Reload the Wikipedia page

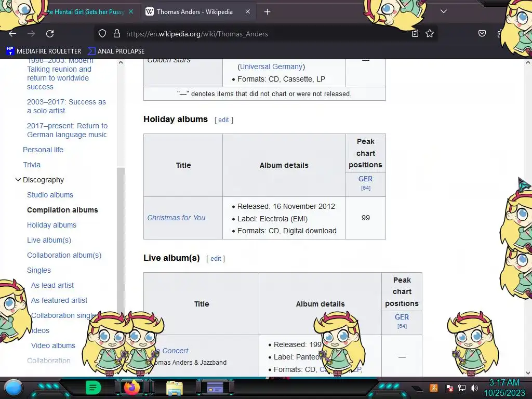(50, 34)
